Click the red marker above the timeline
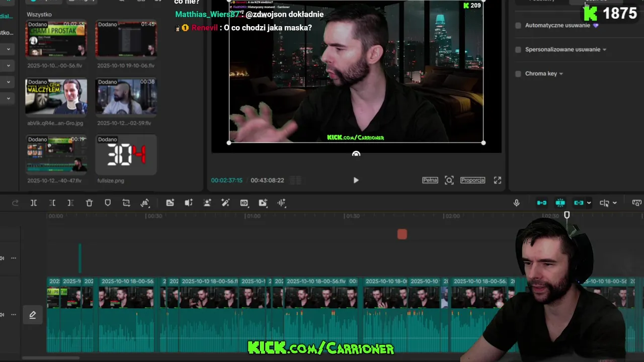644x362 pixels. point(402,234)
